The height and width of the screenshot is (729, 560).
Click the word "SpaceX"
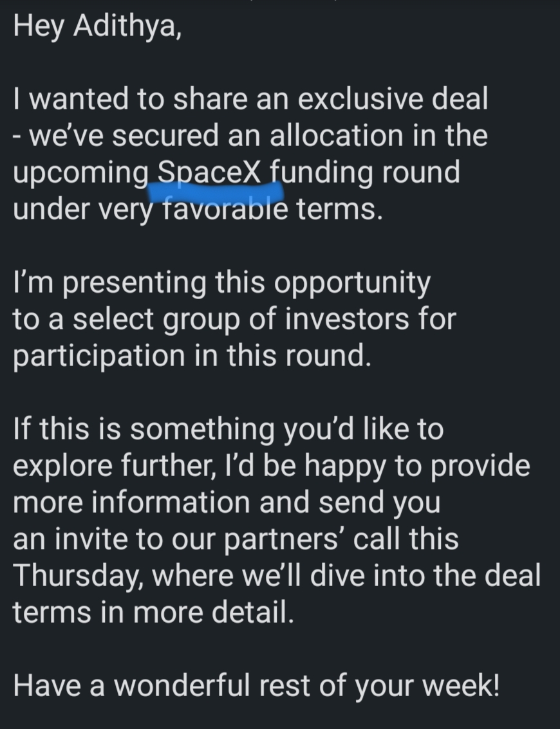tap(210, 172)
